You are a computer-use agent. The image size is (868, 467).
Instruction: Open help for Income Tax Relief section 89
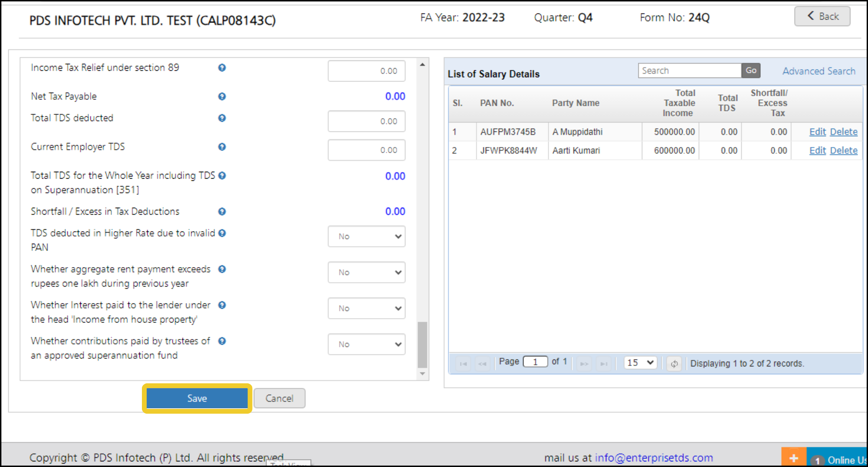(x=222, y=68)
